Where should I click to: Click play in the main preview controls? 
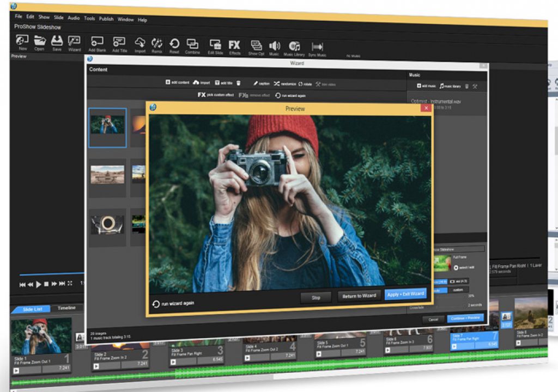39,284
